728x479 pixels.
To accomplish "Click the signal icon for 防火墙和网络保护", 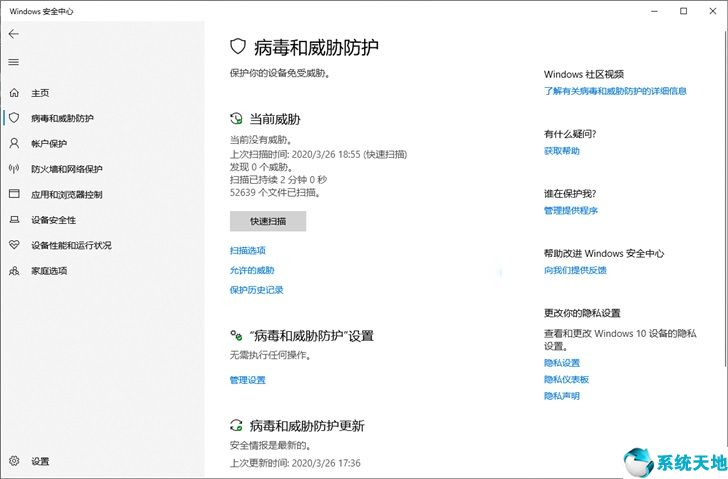I will tap(14, 168).
